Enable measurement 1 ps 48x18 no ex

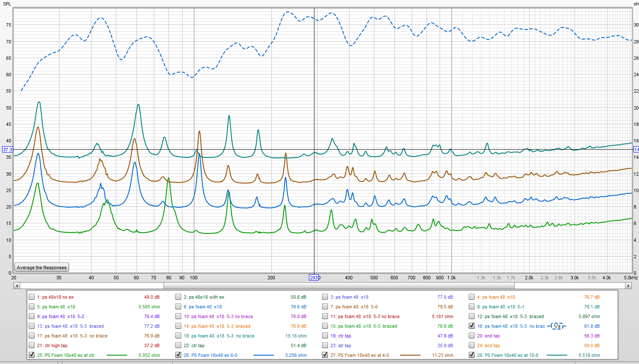32,297
